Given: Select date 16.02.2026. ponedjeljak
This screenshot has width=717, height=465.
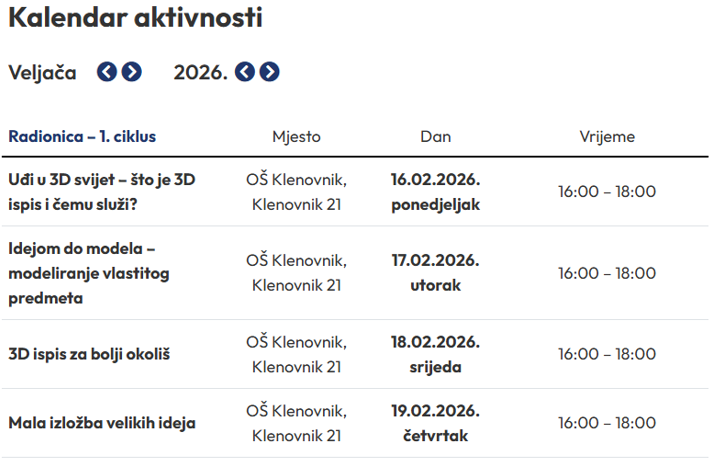Looking at the screenshot, I should (435, 192).
